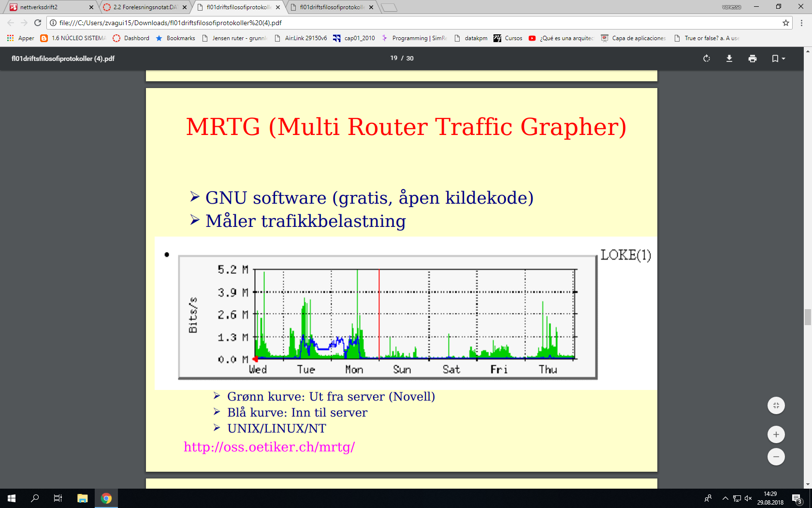Edit the PDF page number field
The height and width of the screenshot is (508, 812).
click(394, 58)
